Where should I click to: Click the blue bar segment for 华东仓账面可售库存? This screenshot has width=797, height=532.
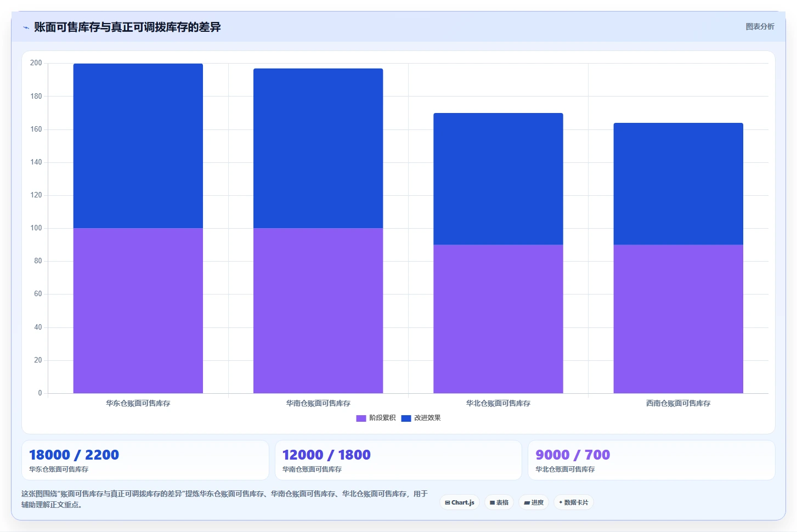[138, 146]
